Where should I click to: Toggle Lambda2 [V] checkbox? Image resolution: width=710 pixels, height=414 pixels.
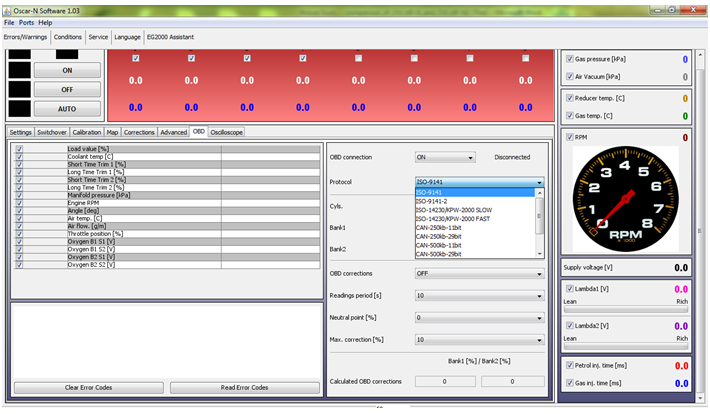pos(570,326)
